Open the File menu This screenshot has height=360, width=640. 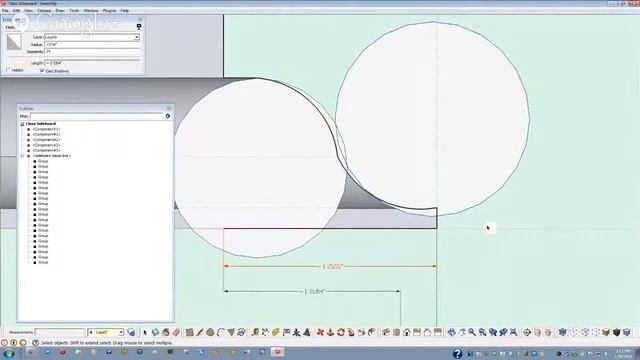(x=5, y=11)
